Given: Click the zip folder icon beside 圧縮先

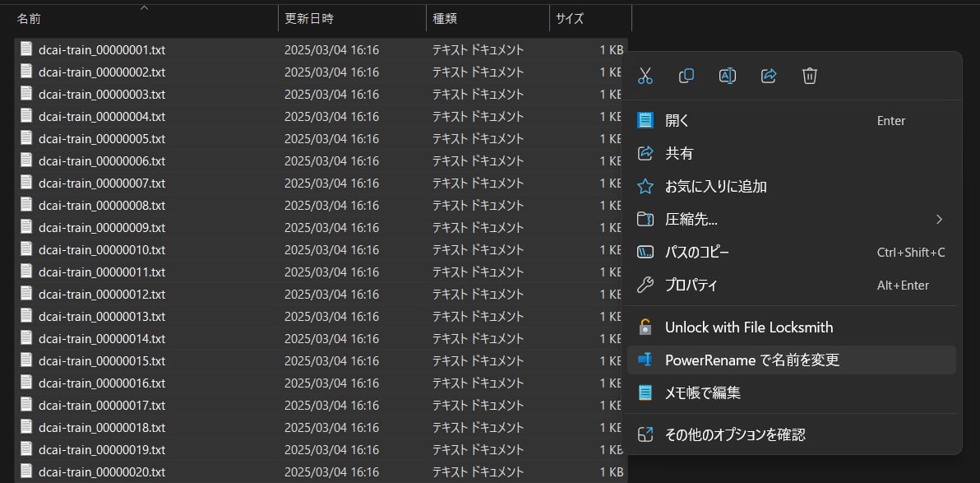Looking at the screenshot, I should coord(645,219).
